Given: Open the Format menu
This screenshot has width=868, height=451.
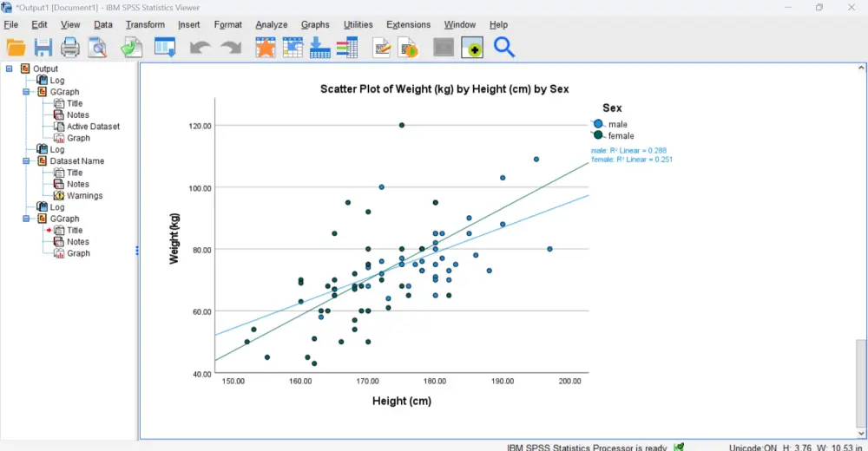Looking at the screenshot, I should (228, 25).
